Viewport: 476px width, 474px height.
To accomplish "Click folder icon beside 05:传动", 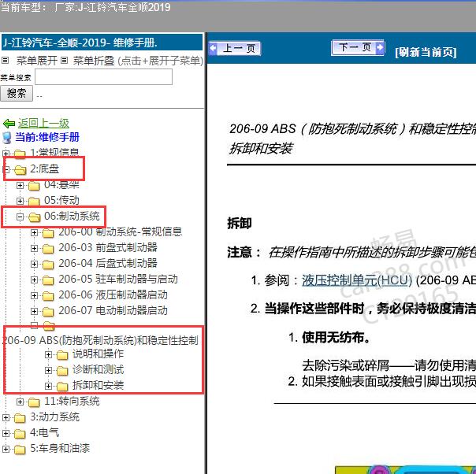I will tap(34, 201).
